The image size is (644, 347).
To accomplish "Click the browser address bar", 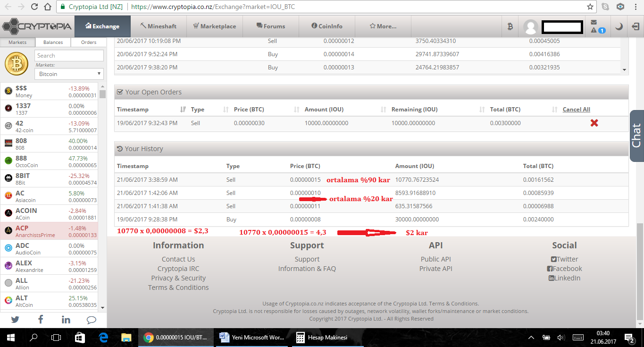I will (321, 7).
